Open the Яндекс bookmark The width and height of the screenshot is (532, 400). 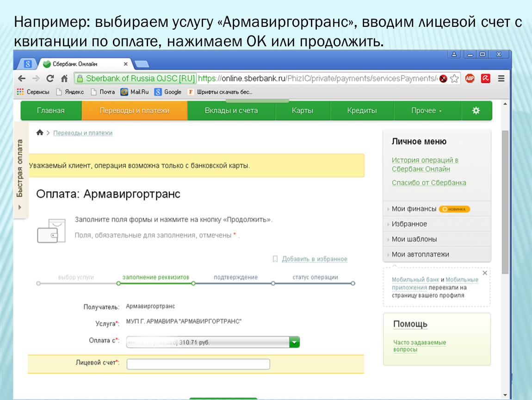pyautogui.click(x=70, y=92)
